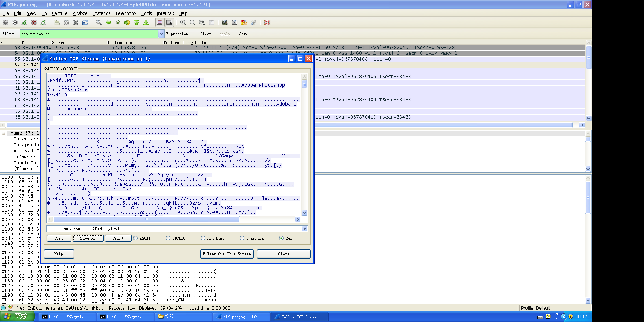Close this capture file with the X icon
Viewport: 644px width, 322px height.
click(76, 22)
